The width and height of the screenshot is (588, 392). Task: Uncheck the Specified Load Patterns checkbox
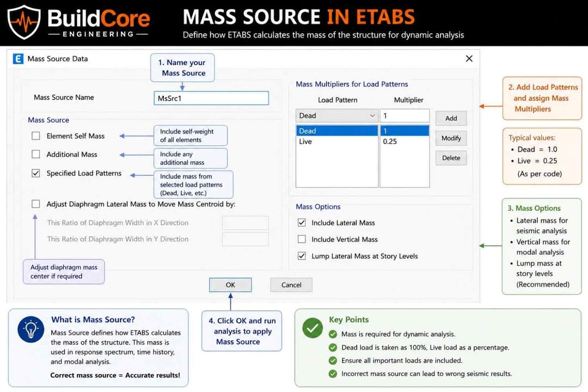(35, 173)
